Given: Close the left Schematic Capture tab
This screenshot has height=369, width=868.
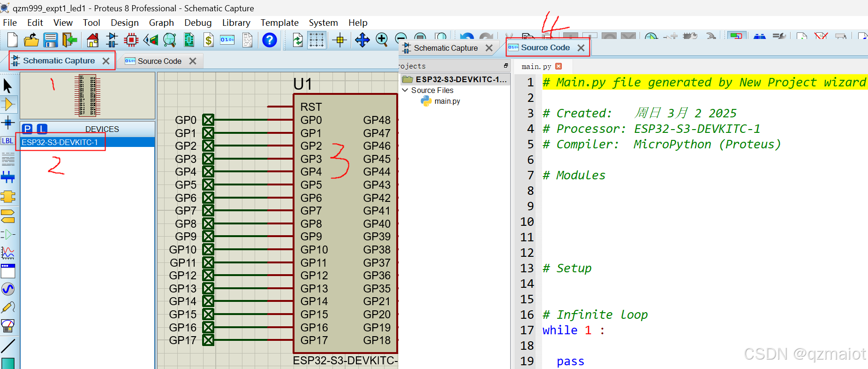Looking at the screenshot, I should click(106, 61).
